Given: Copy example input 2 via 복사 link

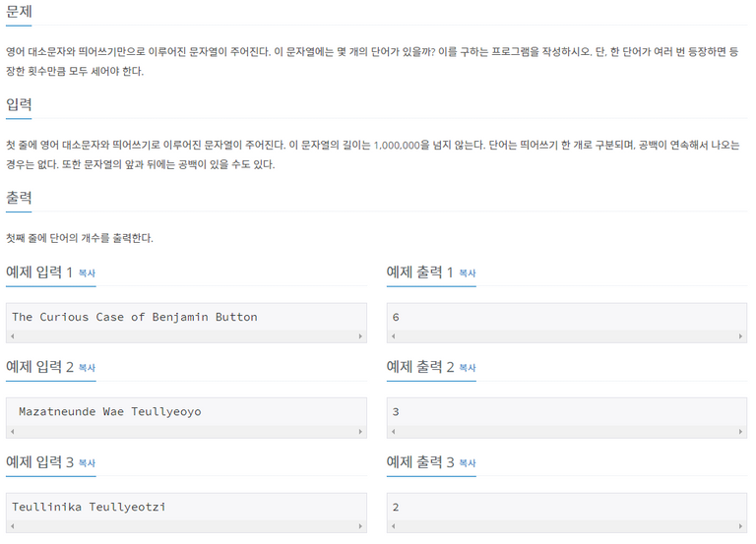Looking at the screenshot, I should 87,368.
